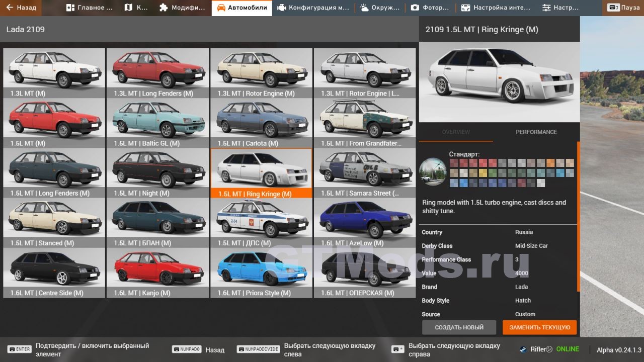Open the Настр... settings sliders tab
644x362 pixels.
coord(560,8)
